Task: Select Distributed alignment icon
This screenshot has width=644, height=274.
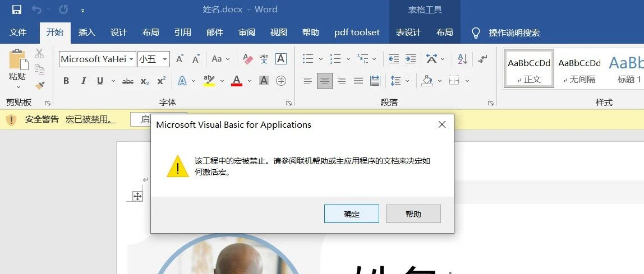Action: pyautogui.click(x=375, y=81)
